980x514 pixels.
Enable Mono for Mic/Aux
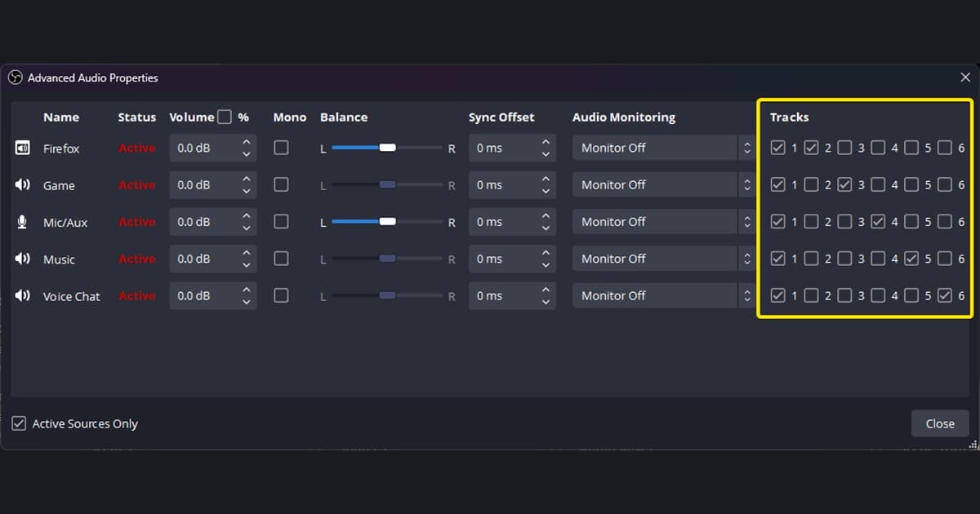pyautogui.click(x=281, y=221)
